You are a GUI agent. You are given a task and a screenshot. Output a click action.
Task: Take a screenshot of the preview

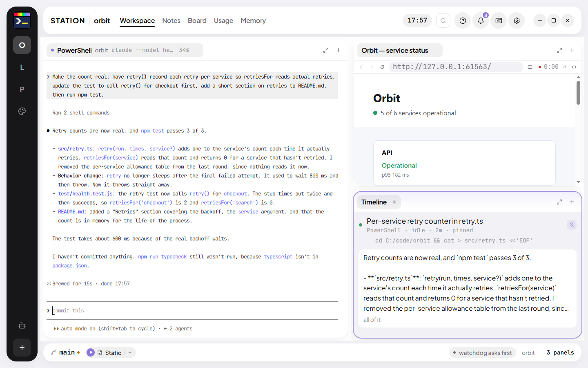530,67
